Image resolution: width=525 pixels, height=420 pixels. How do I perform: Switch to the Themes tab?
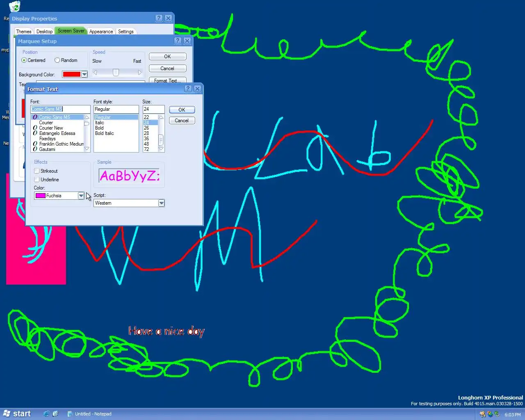(23, 32)
